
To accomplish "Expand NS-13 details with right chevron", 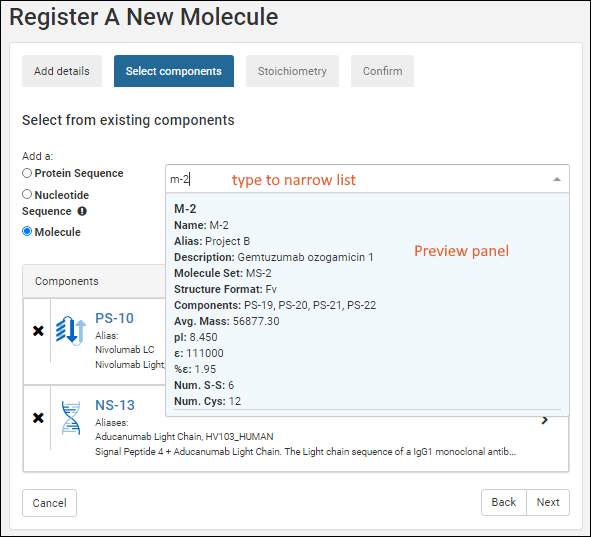I will pos(545,420).
